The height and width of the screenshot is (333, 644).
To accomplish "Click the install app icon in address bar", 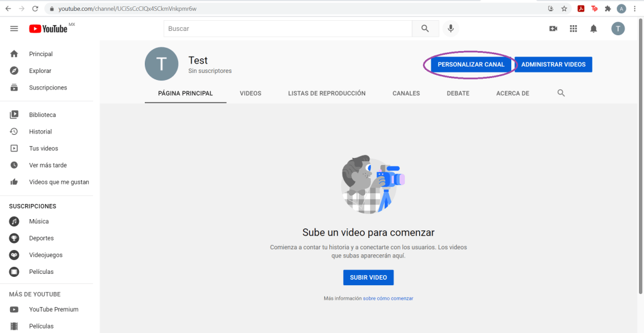I will coord(551,9).
